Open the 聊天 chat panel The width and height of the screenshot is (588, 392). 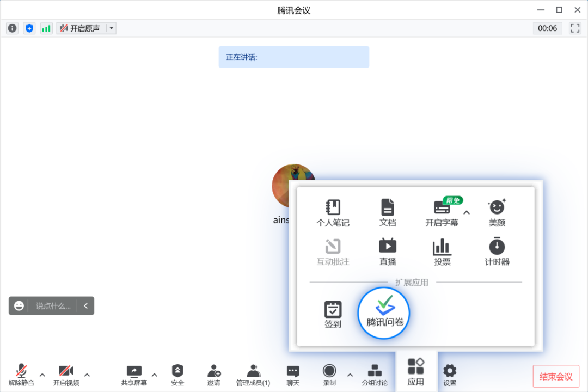(x=293, y=375)
